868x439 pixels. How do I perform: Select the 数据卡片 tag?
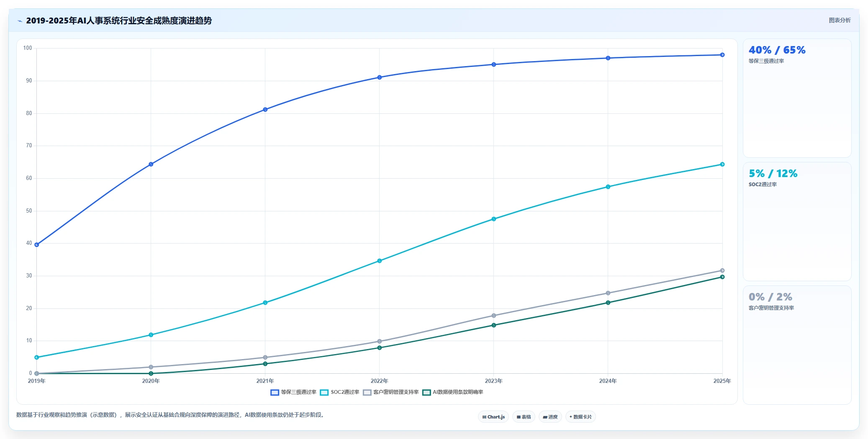tap(580, 417)
